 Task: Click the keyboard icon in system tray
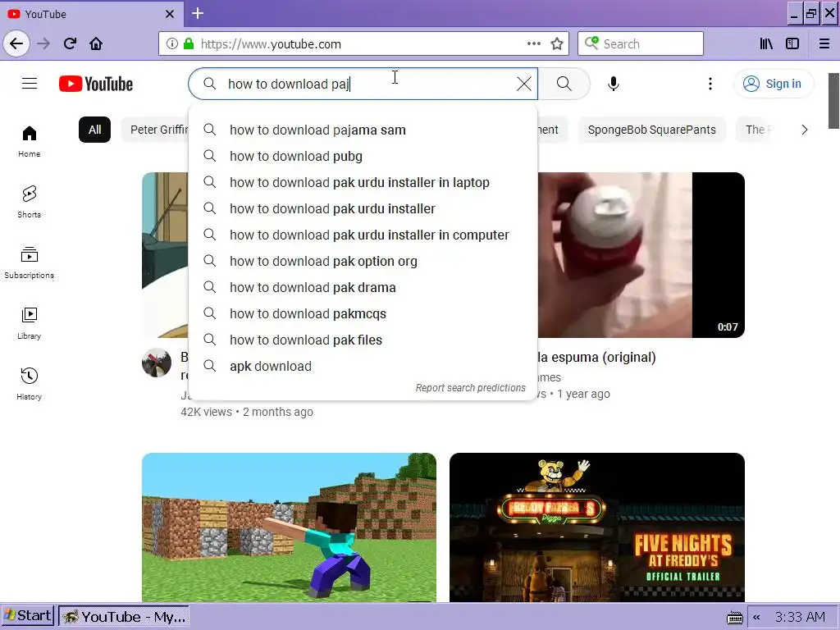tap(735, 617)
